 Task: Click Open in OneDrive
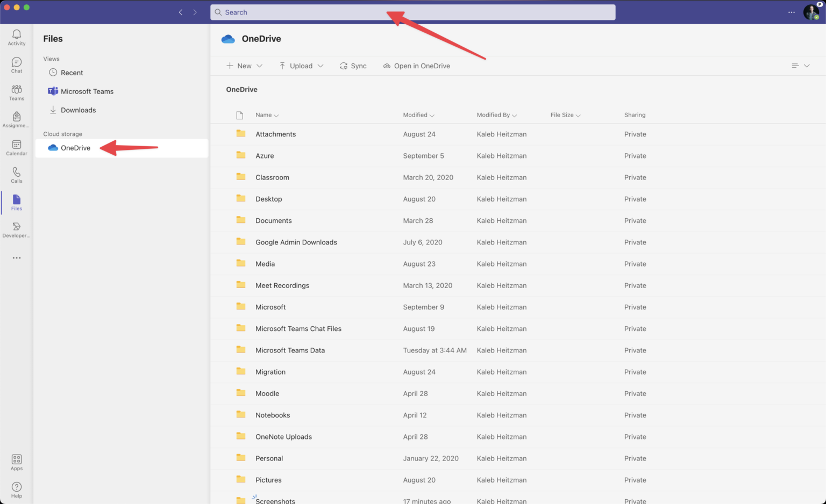(x=417, y=66)
